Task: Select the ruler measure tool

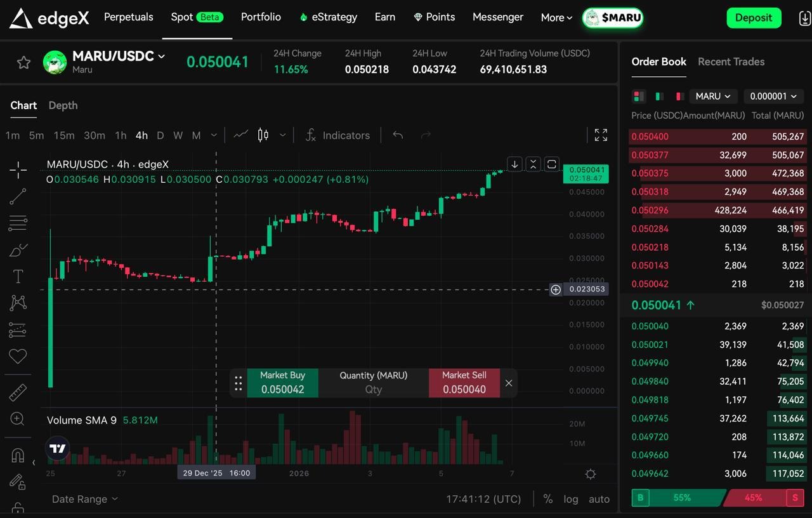Action: click(x=18, y=392)
